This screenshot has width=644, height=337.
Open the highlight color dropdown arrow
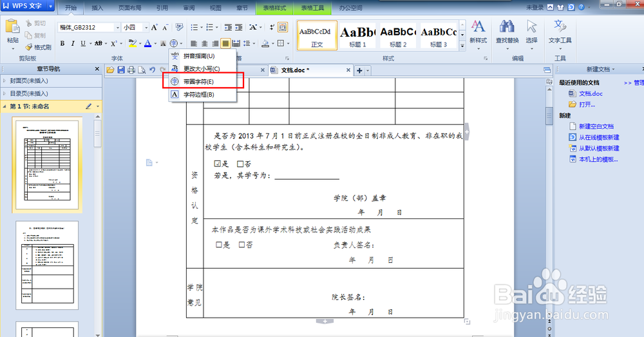(140, 43)
